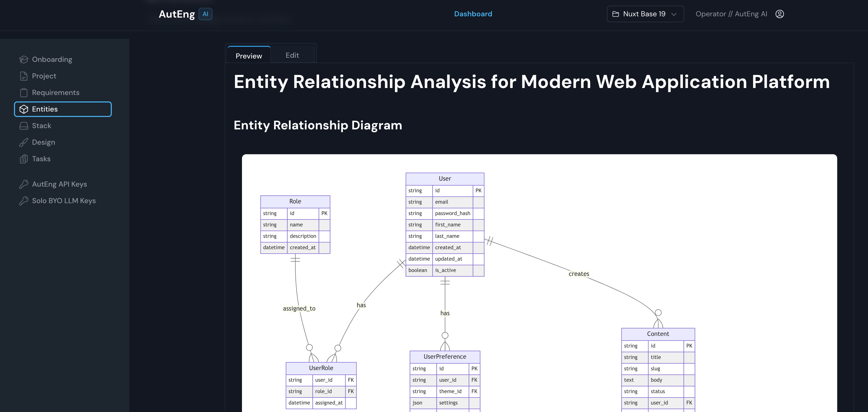Viewport: 868px width, 412px height.
Task: Click the Tasks clipboard list icon
Action: tap(24, 159)
